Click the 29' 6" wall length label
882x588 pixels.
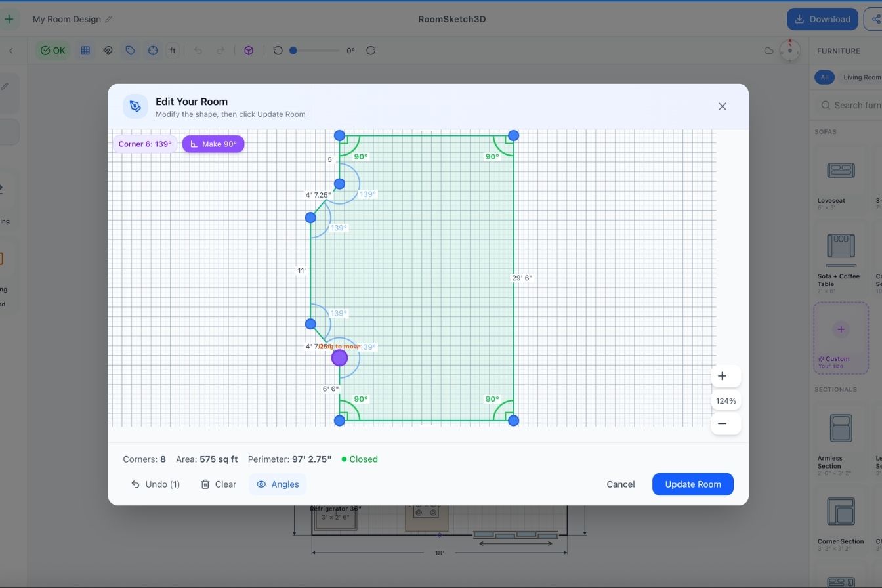[x=522, y=278]
